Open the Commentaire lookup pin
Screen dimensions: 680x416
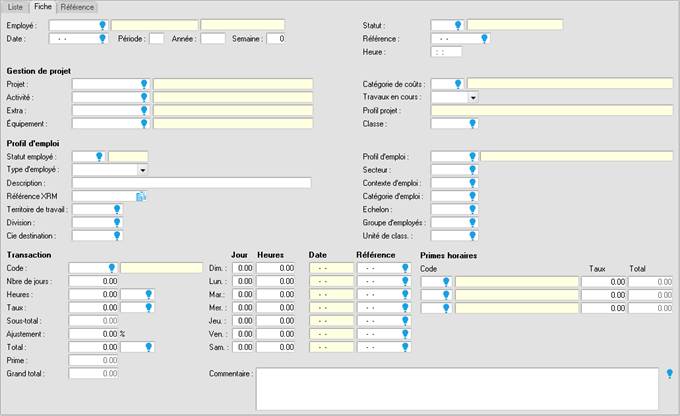pyautogui.click(x=670, y=373)
